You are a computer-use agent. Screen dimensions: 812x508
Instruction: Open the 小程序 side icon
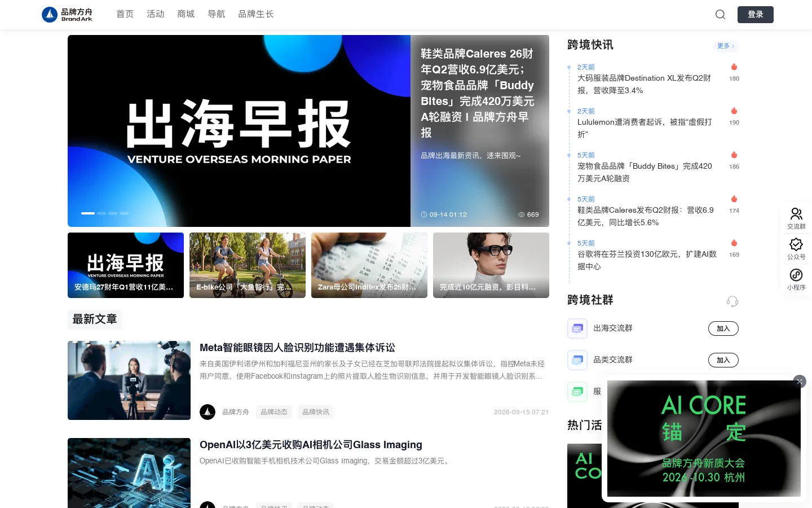796,279
